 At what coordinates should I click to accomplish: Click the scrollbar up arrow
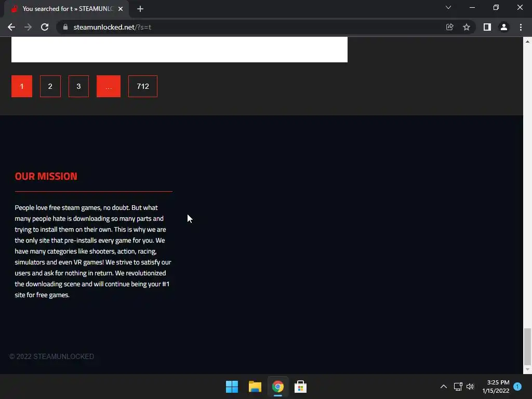pyautogui.click(x=527, y=42)
